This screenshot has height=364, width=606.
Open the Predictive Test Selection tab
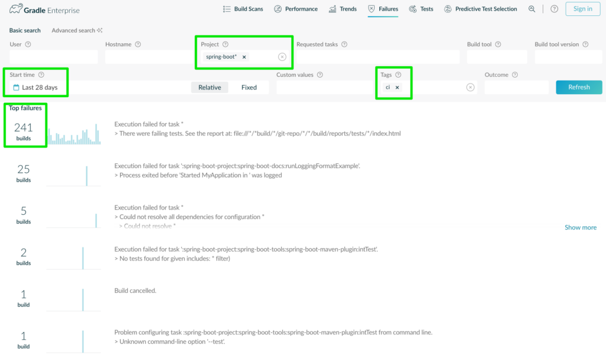click(481, 9)
